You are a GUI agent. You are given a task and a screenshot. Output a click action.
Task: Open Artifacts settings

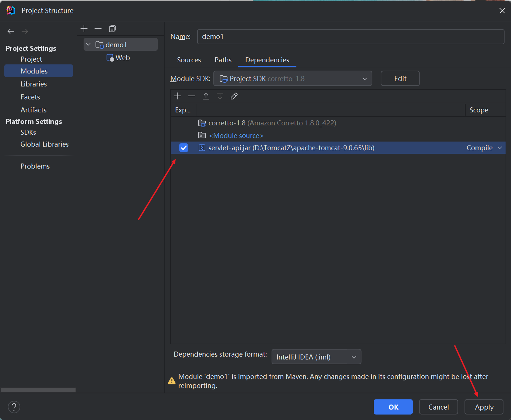(33, 110)
